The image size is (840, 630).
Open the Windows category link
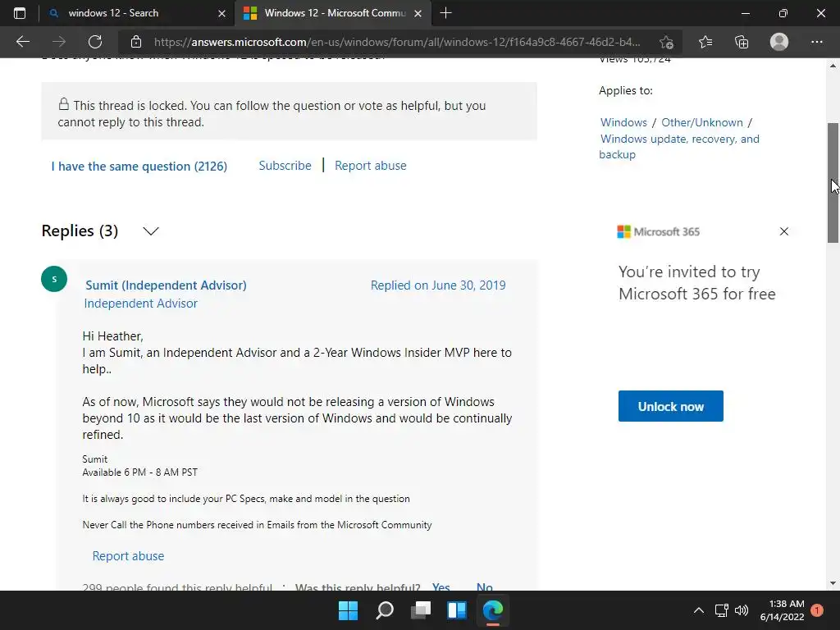623,122
